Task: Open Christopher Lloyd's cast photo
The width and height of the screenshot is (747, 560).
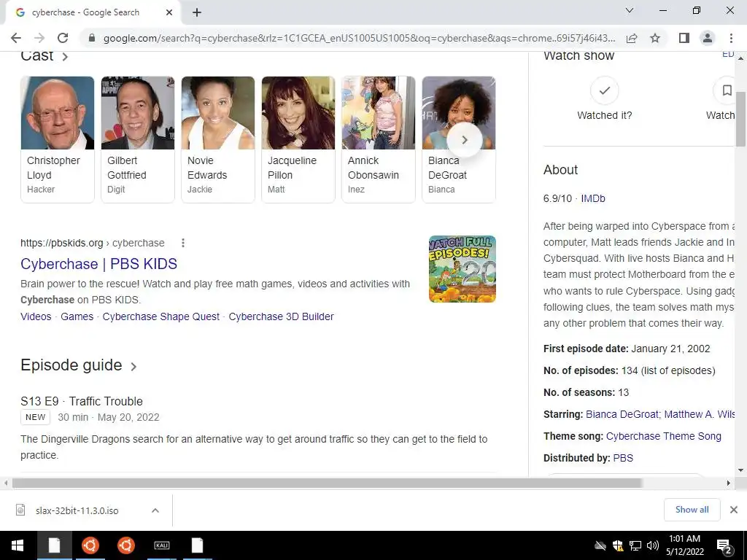Action: click(58, 113)
